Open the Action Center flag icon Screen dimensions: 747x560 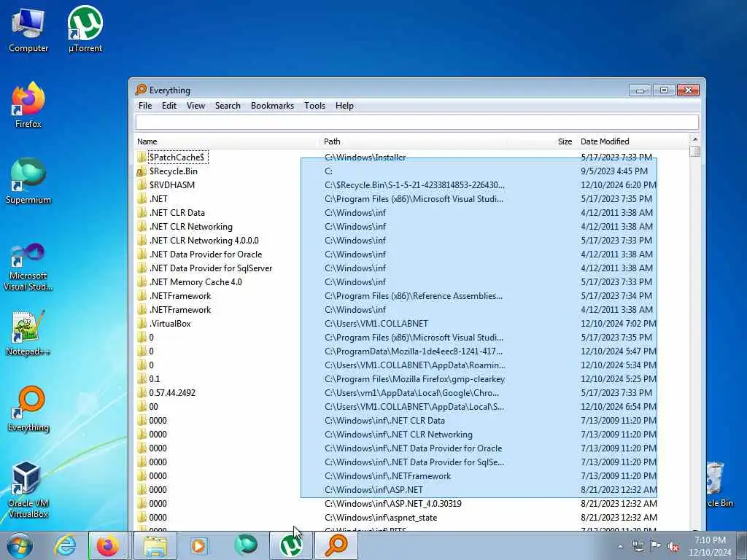pyautogui.click(x=656, y=546)
